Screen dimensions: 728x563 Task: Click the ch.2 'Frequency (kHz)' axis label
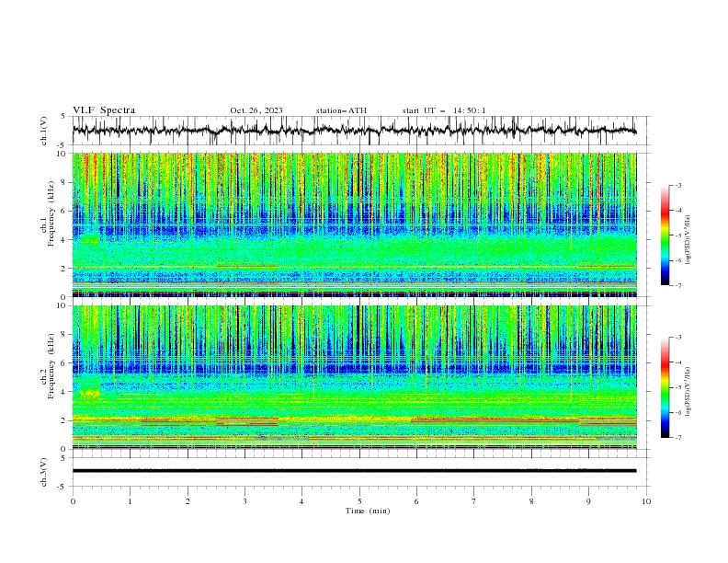pos(51,366)
